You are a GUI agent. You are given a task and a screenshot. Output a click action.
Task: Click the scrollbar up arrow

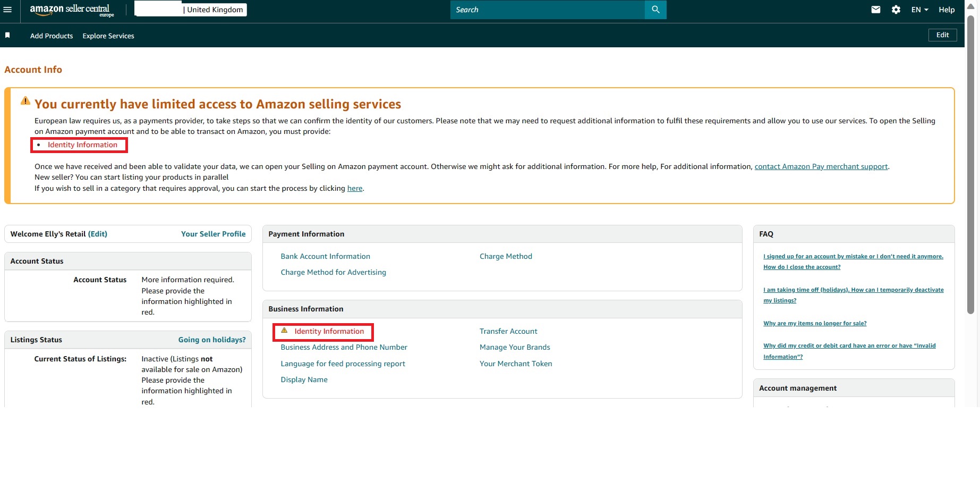point(971,6)
